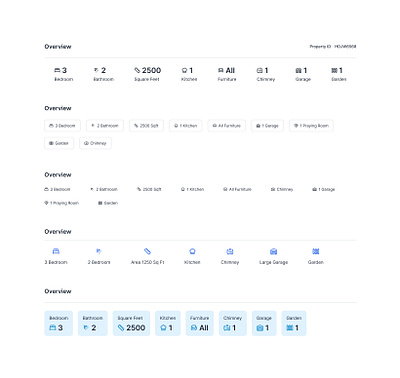Click the blue garage icon above 'Large Garage'
The image size is (400, 378).
(273, 251)
